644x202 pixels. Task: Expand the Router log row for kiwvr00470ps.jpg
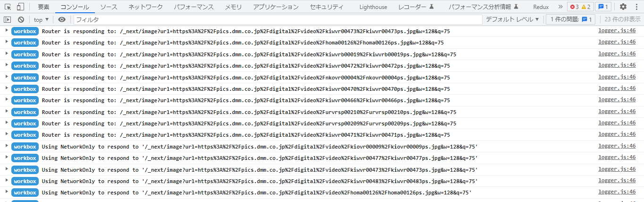[x=6, y=88]
